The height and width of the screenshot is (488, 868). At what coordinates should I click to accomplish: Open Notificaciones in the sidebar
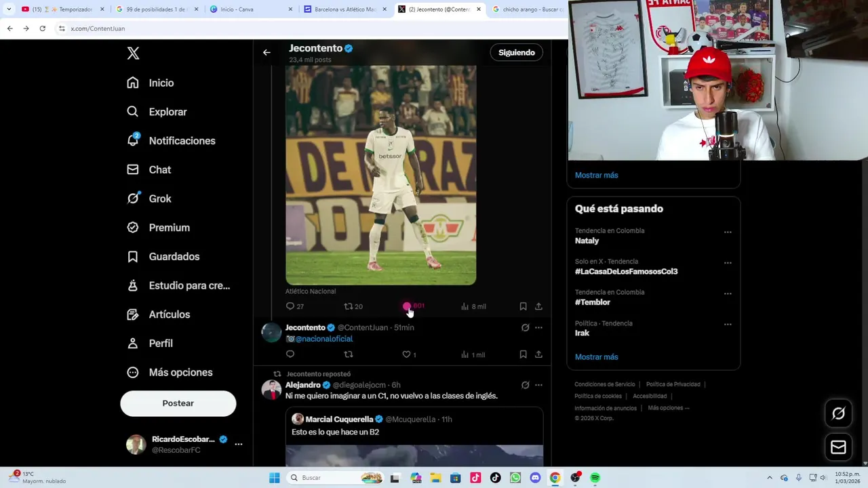tap(170, 140)
